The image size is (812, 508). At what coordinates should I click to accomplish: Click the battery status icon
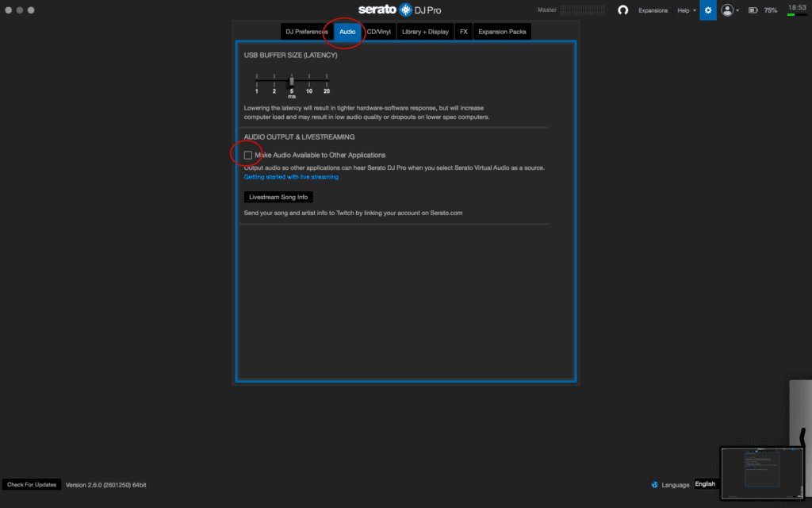point(753,10)
